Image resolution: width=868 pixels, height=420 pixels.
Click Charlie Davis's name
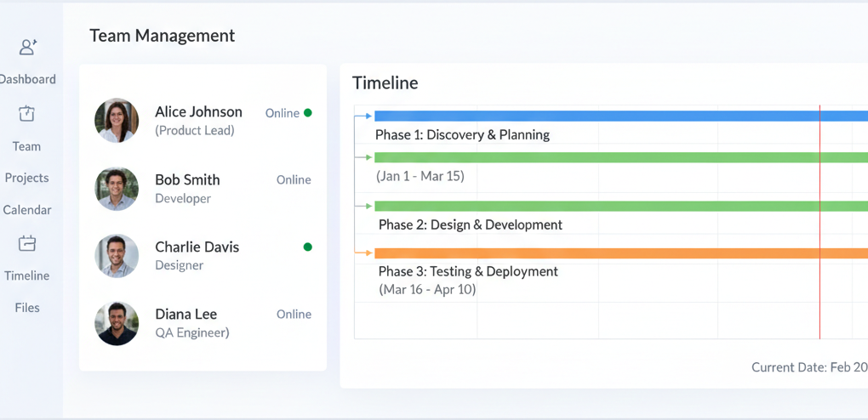(x=197, y=247)
